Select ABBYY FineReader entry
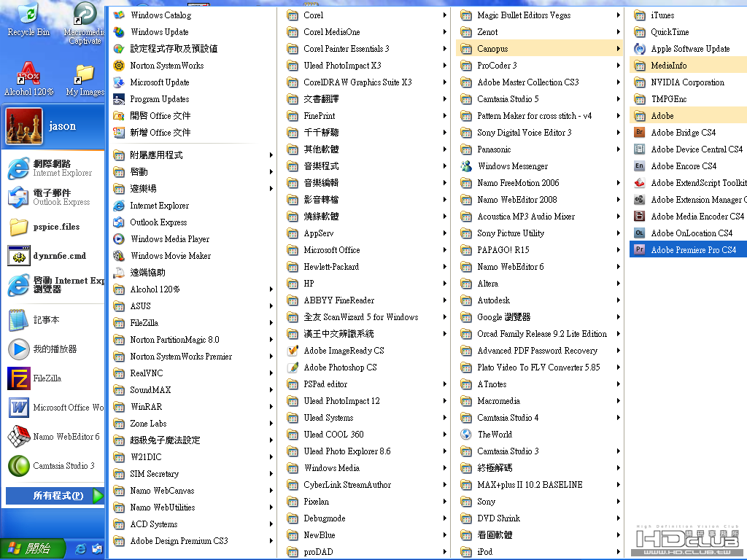The width and height of the screenshot is (747, 560). point(366,300)
